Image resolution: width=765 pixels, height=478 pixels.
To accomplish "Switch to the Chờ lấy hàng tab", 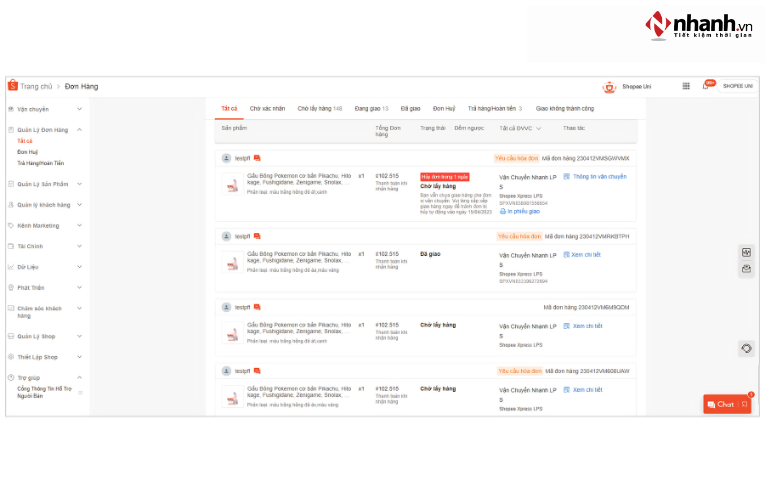I will 320,108.
